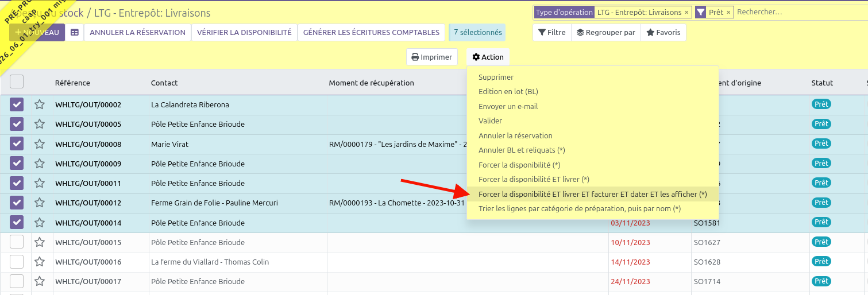This screenshot has width=868, height=295.
Task: Star the WHLTG/OUT/00014 row
Action: click(40, 223)
